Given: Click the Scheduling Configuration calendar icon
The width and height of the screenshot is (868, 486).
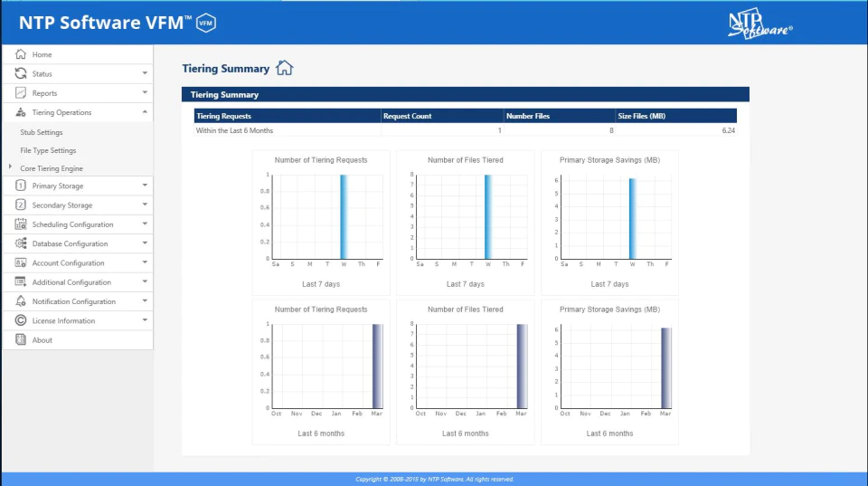Looking at the screenshot, I should 21,224.
